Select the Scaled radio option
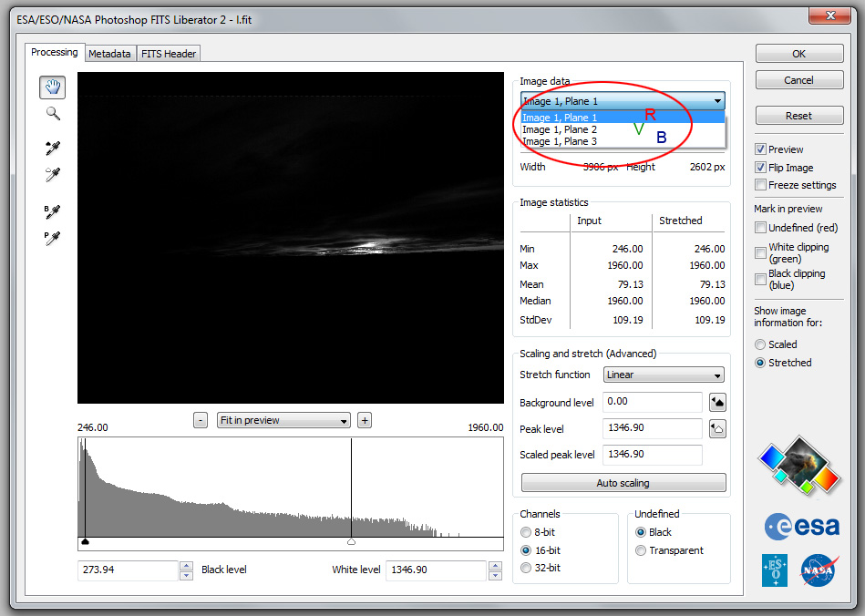Viewport: 865px width, 616px height. (x=760, y=344)
